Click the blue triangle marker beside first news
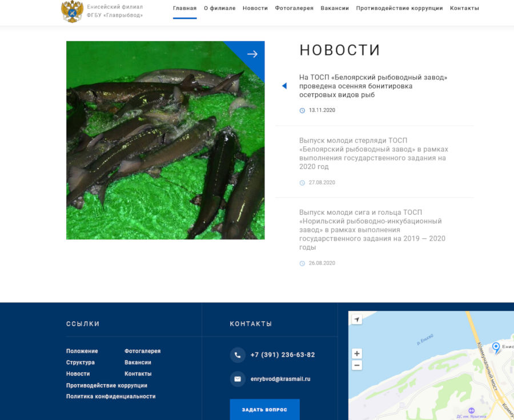This screenshot has height=420, width=514. click(x=284, y=86)
